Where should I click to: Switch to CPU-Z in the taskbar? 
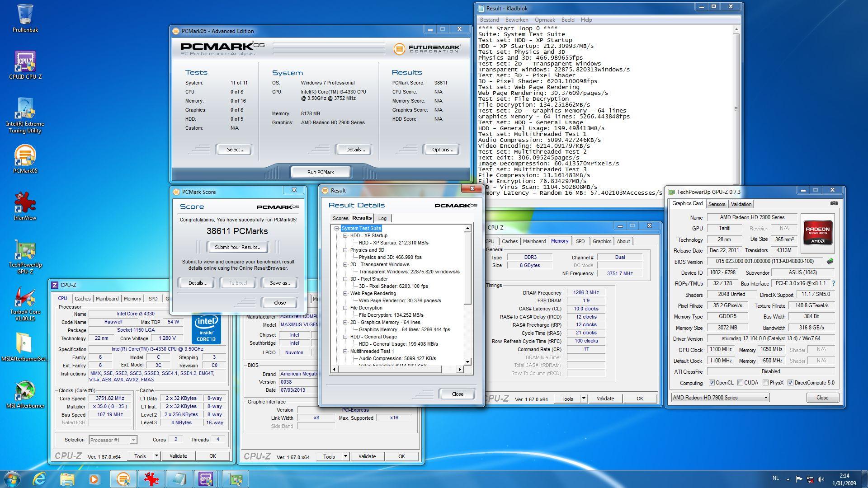coord(206,479)
